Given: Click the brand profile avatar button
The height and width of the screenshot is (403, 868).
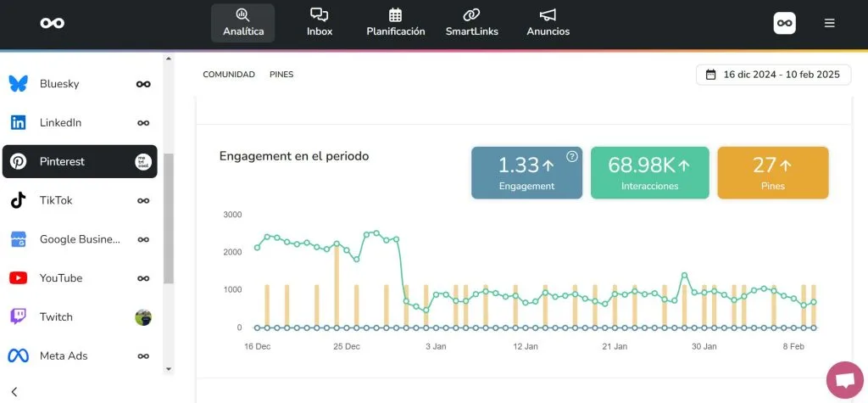Looking at the screenshot, I should [x=784, y=23].
